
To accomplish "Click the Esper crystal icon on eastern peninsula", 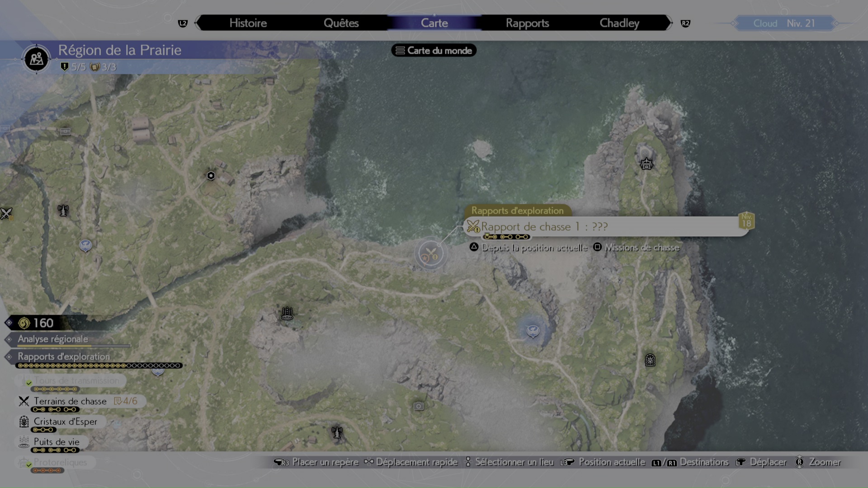I will (650, 360).
